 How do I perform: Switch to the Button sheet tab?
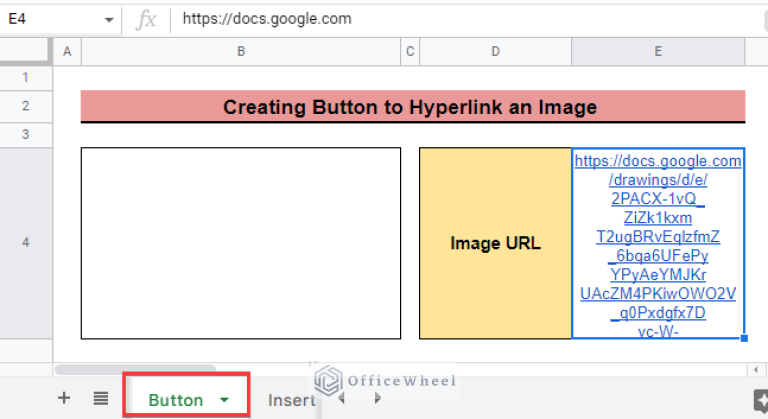tap(176, 400)
